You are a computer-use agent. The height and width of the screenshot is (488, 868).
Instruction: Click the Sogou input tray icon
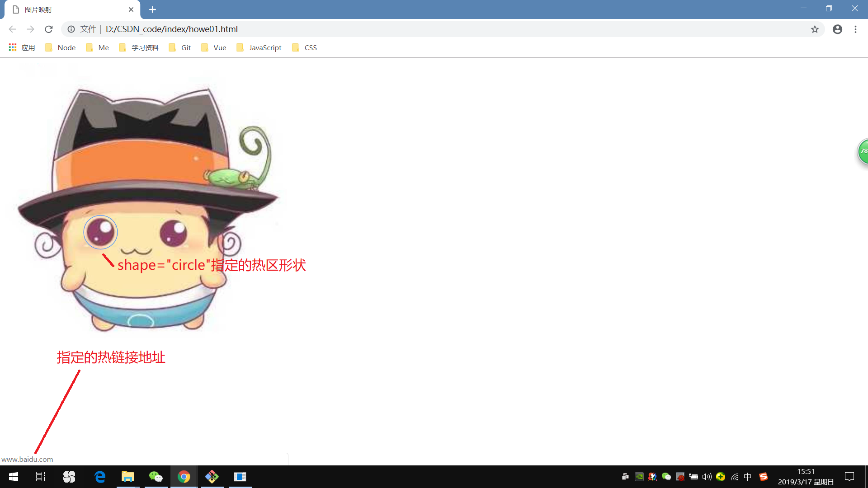(764, 476)
